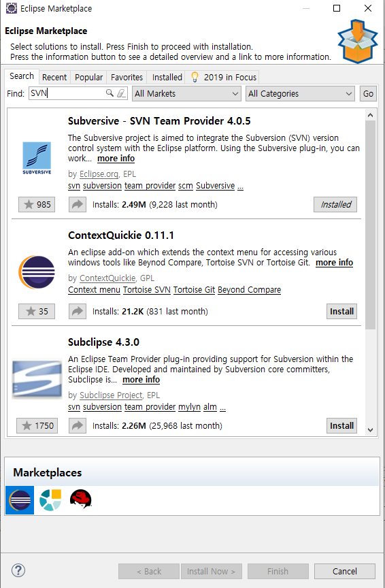Share the Subversive SVN Team Provider entry
Viewport: 385px width, 588px height.
click(x=78, y=204)
